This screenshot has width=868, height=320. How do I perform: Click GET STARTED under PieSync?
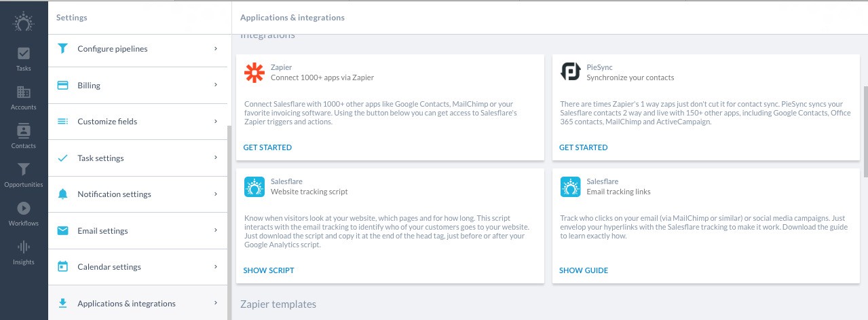pyautogui.click(x=583, y=147)
